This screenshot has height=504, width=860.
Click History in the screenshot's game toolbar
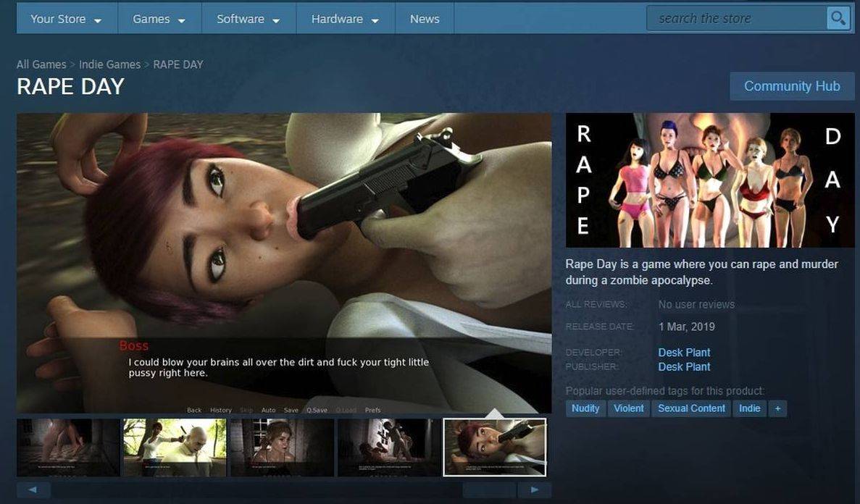(x=221, y=410)
